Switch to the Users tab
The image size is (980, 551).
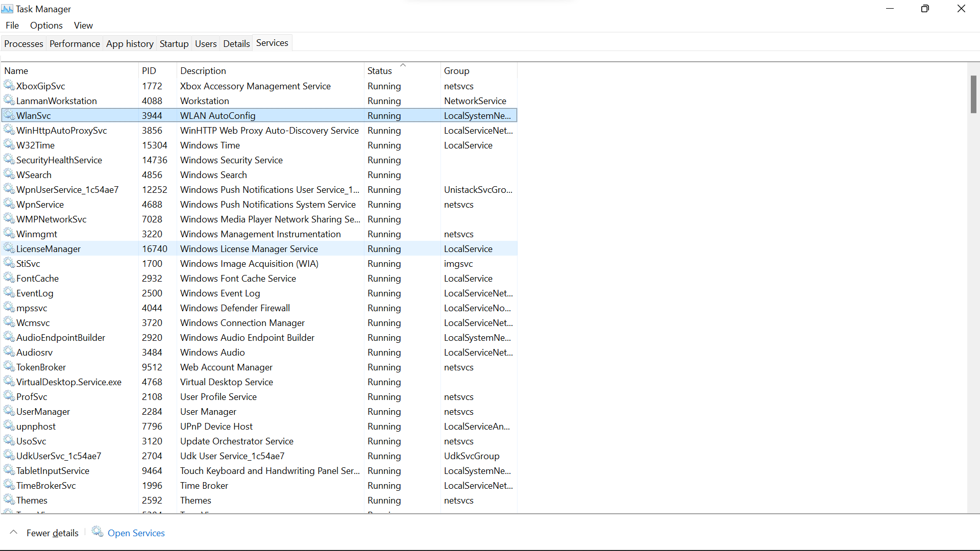(206, 43)
